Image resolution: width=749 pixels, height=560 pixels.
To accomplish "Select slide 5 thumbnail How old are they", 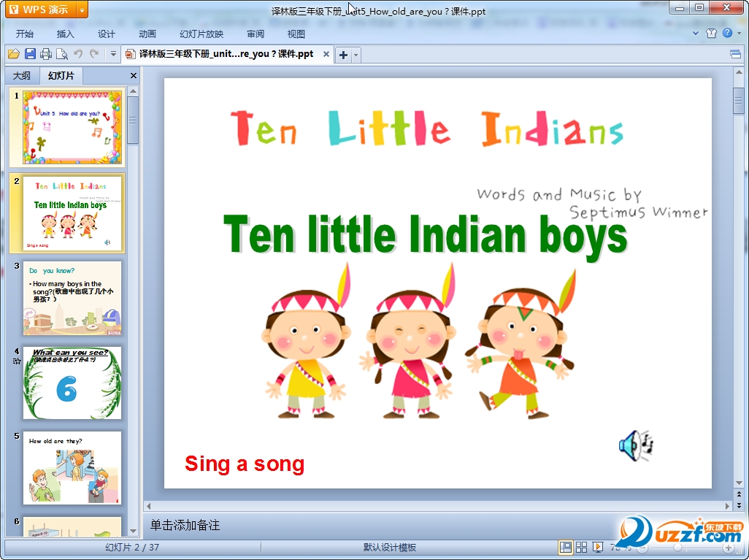I will [x=72, y=468].
